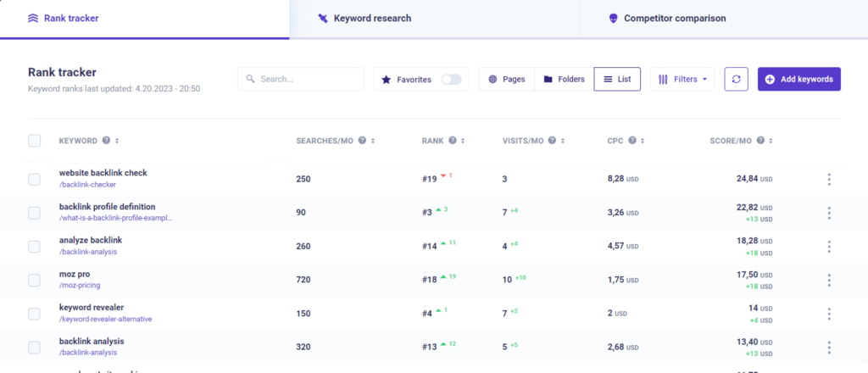868x373 pixels.
Task: Sort by CPC column arrows
Action: coord(643,141)
